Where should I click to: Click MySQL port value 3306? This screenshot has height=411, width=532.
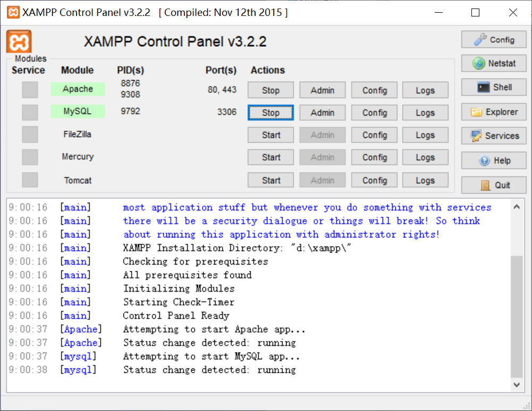coord(226,112)
